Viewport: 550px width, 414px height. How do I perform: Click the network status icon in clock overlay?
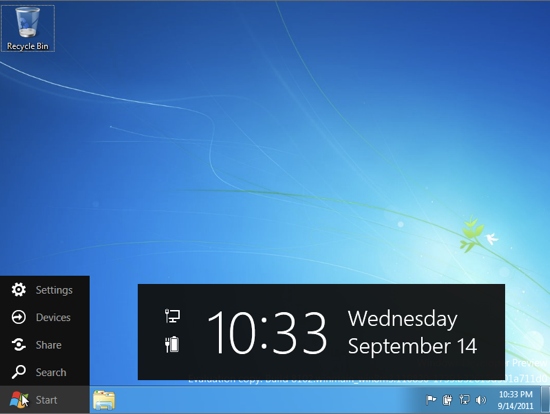coord(172,316)
